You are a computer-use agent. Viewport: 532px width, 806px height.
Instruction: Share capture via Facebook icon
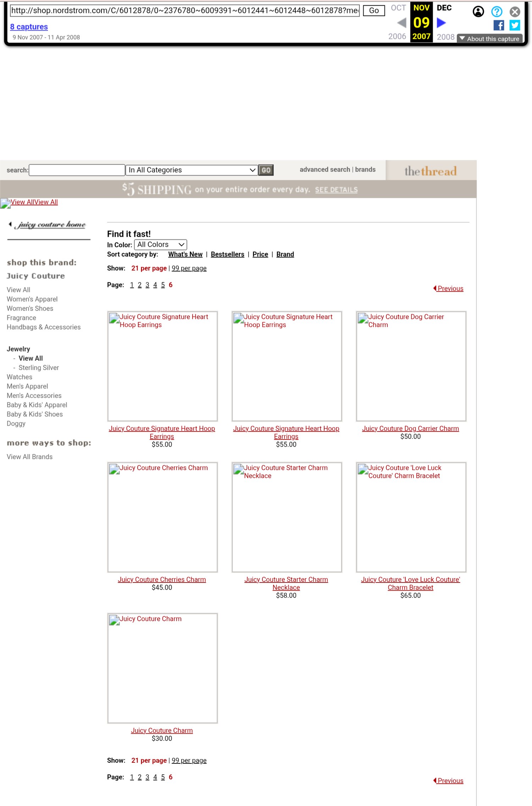(x=499, y=25)
